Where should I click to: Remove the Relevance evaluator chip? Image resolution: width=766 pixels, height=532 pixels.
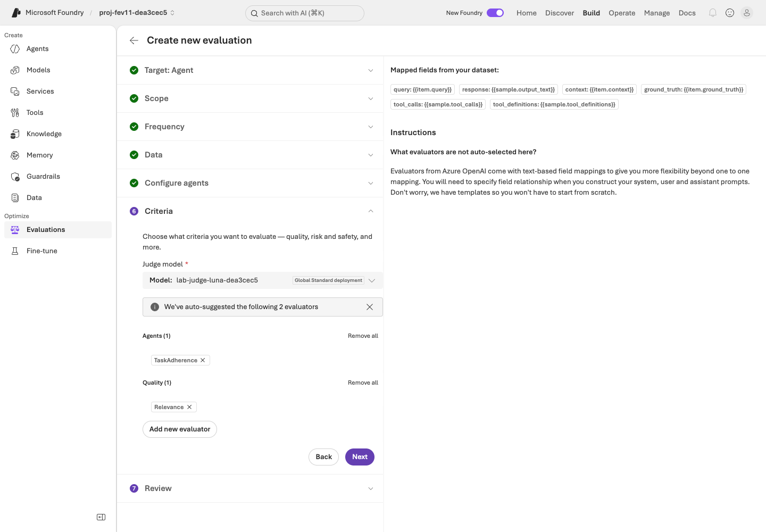coord(189,407)
